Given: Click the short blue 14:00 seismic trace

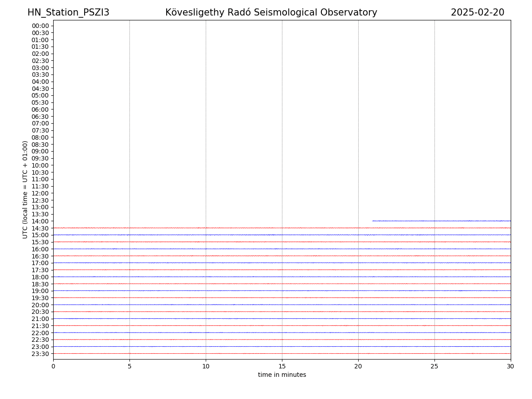Looking at the screenshot, I should pyautogui.click(x=441, y=220).
